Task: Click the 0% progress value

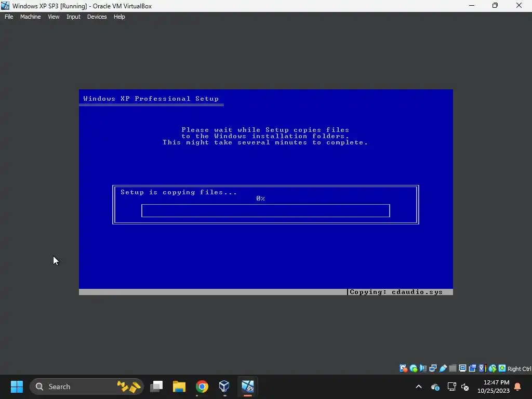Action: coord(261,198)
